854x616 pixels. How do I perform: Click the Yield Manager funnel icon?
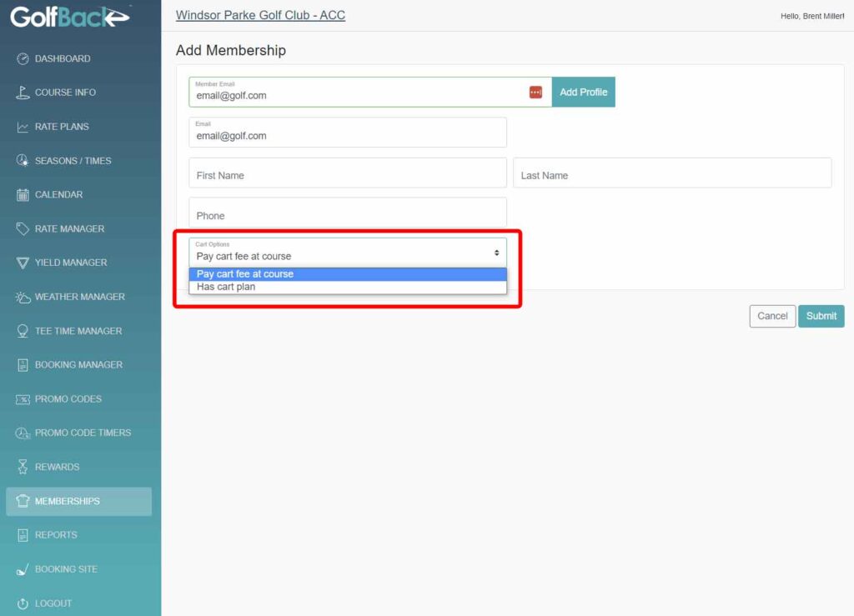[x=23, y=263]
